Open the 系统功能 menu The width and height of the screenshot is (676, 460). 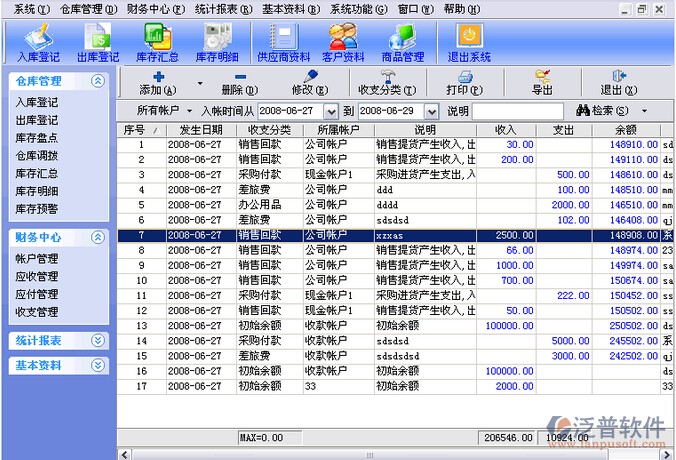click(x=358, y=9)
